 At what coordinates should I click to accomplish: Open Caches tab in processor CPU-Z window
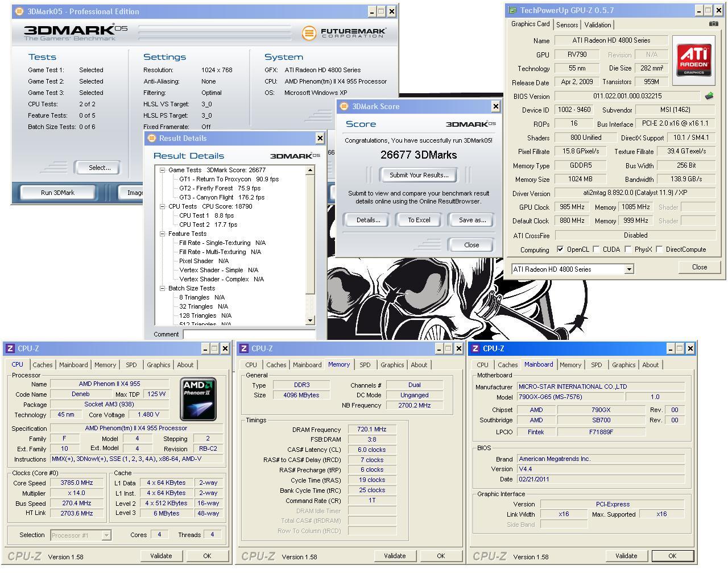42,365
